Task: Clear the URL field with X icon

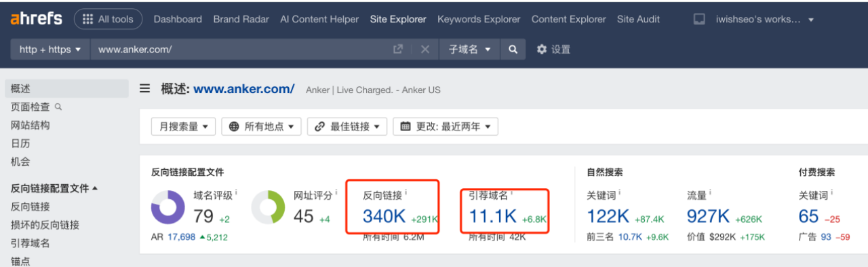Action: tap(425, 49)
